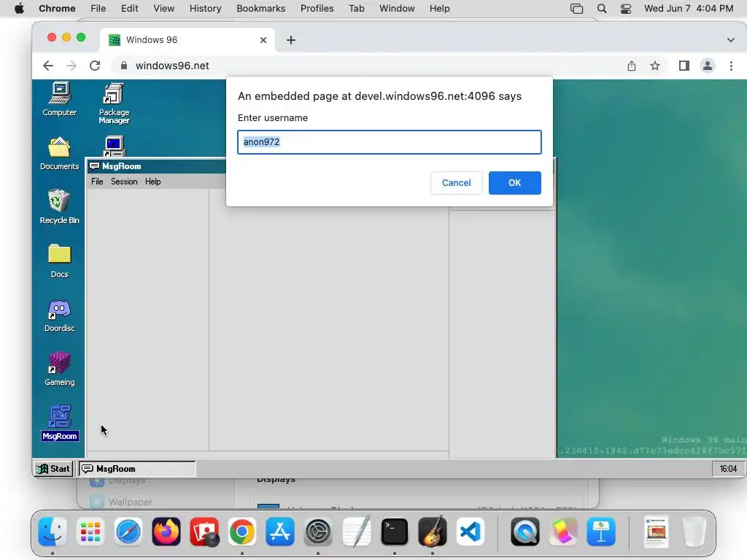The image size is (747, 560).
Task: Open Keynote from the Dock
Action: [x=601, y=532]
